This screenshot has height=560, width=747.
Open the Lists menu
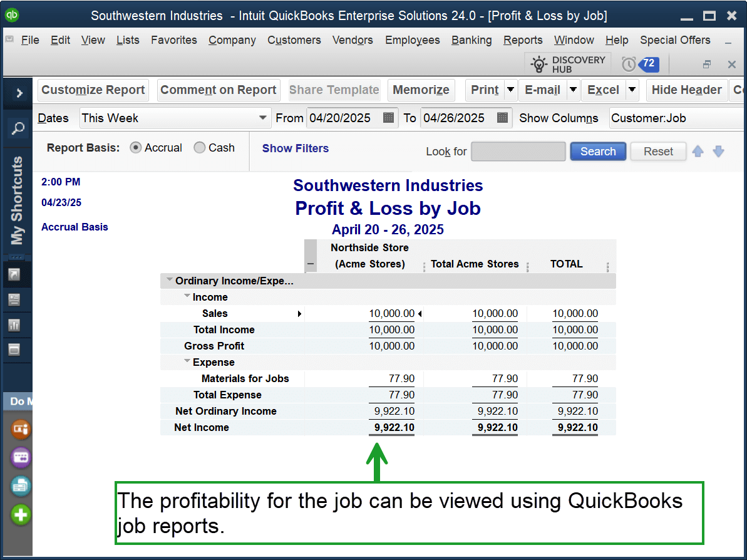click(x=128, y=40)
